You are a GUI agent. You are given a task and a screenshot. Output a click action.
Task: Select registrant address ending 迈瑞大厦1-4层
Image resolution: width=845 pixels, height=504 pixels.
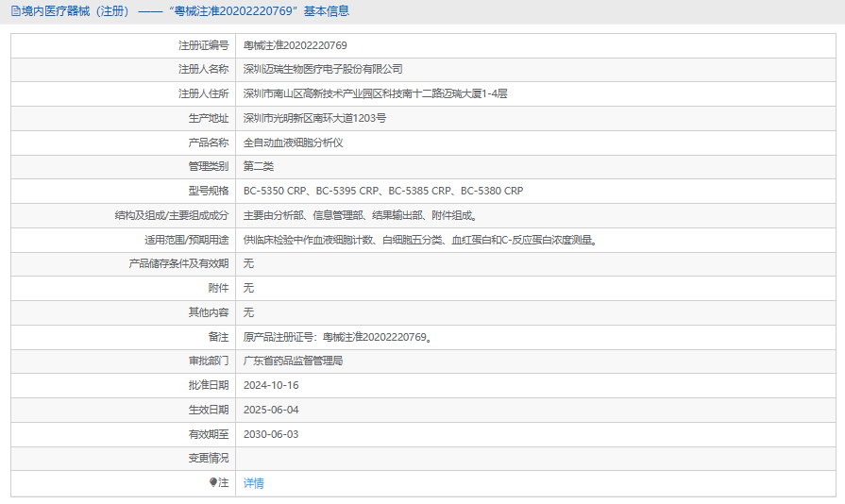click(375, 93)
